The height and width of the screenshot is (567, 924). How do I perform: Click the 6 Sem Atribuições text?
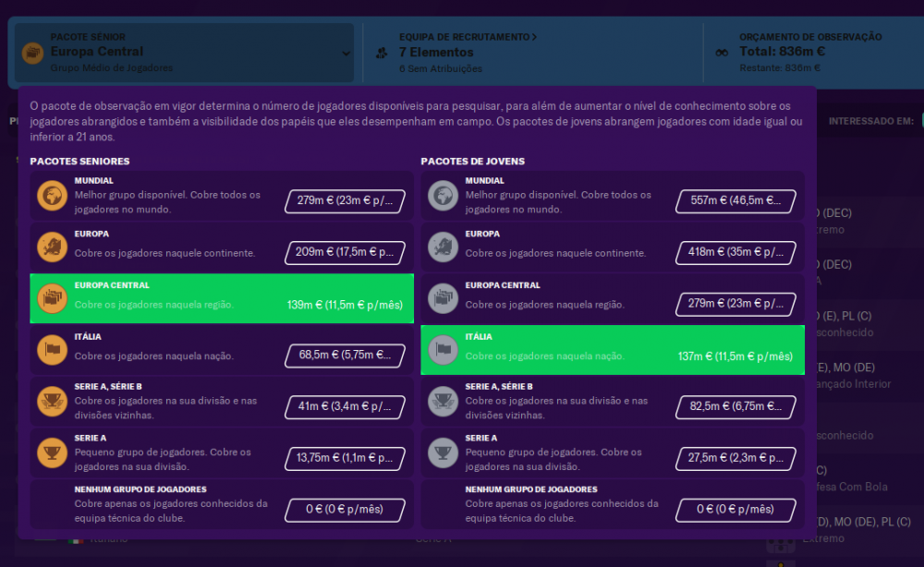pyautogui.click(x=440, y=68)
